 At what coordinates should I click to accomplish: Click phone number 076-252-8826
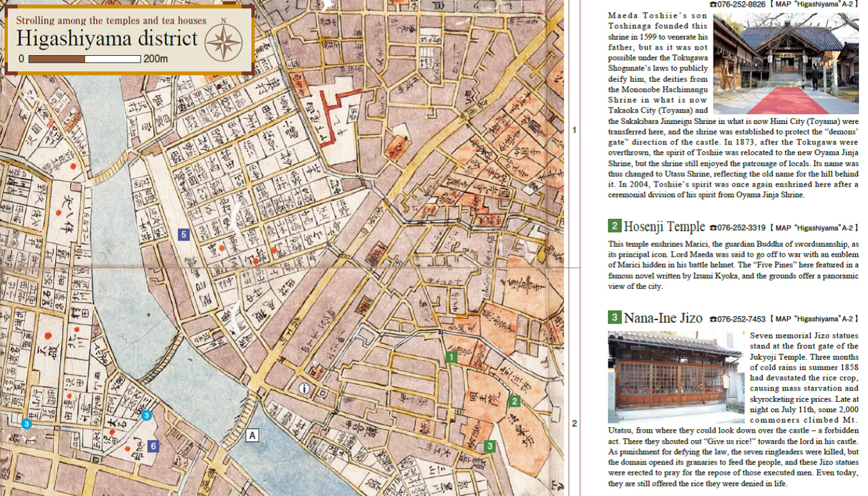[740, 4]
